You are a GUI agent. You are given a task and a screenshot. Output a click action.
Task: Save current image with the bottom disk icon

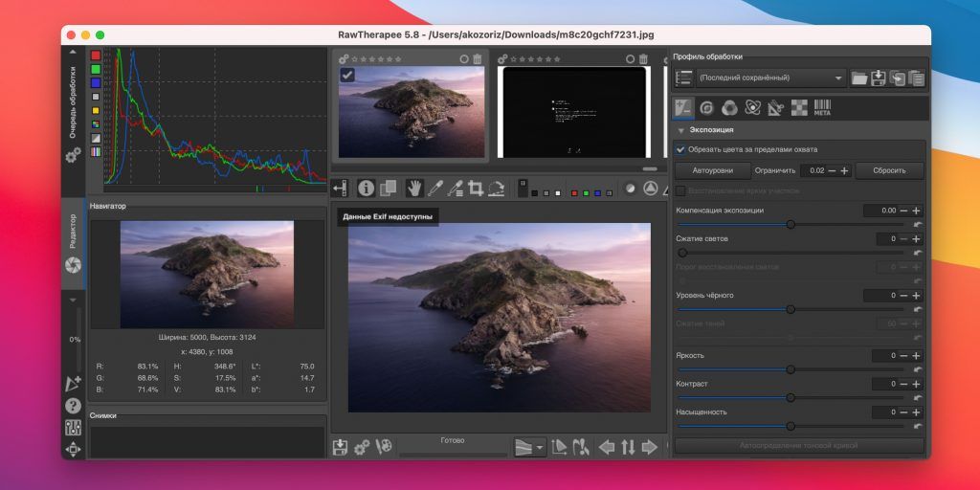(341, 447)
